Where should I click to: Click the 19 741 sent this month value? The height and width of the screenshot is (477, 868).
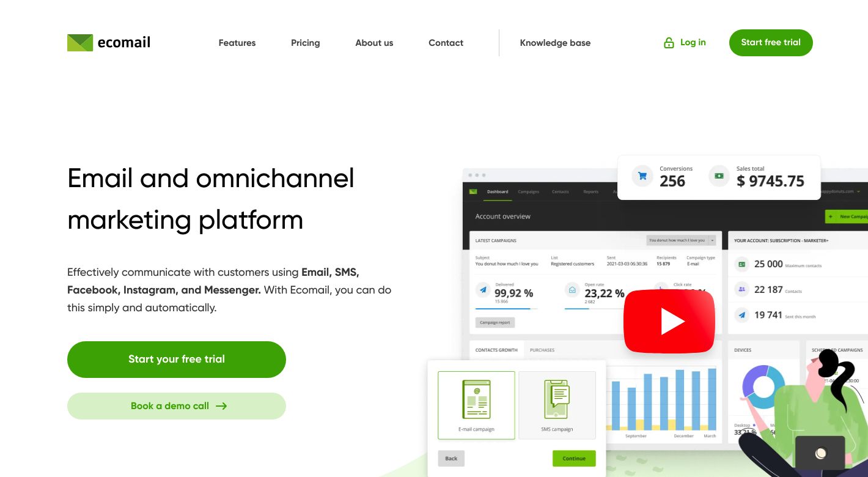pos(768,315)
